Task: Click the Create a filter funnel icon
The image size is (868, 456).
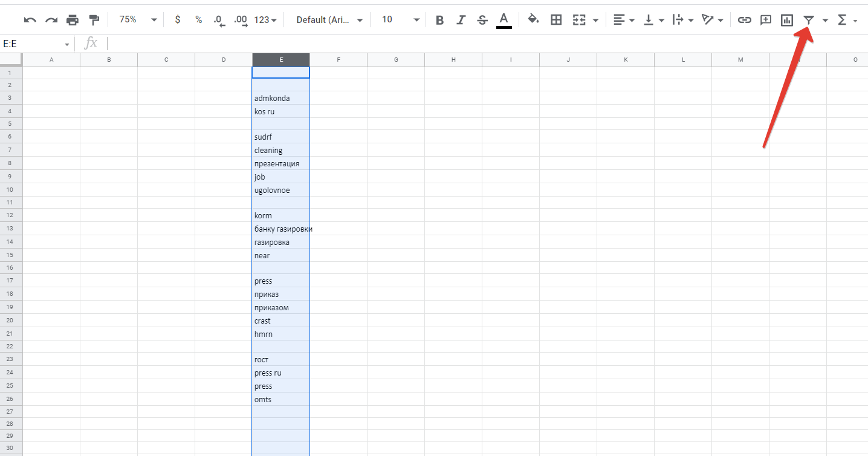Action: pyautogui.click(x=808, y=20)
